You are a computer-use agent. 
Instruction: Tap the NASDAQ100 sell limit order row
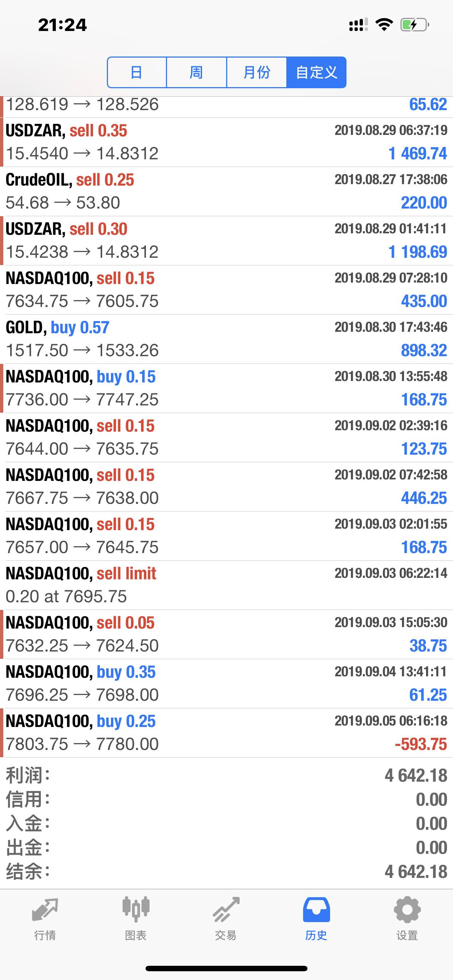coord(226,585)
